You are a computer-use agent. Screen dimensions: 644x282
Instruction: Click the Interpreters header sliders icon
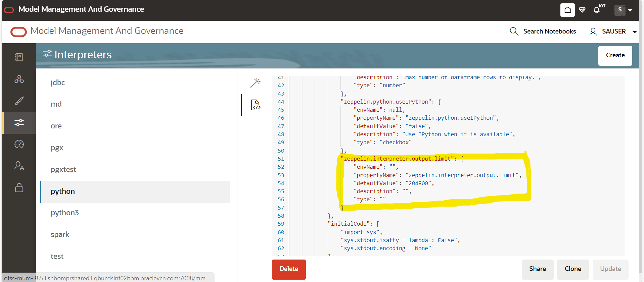(x=48, y=54)
